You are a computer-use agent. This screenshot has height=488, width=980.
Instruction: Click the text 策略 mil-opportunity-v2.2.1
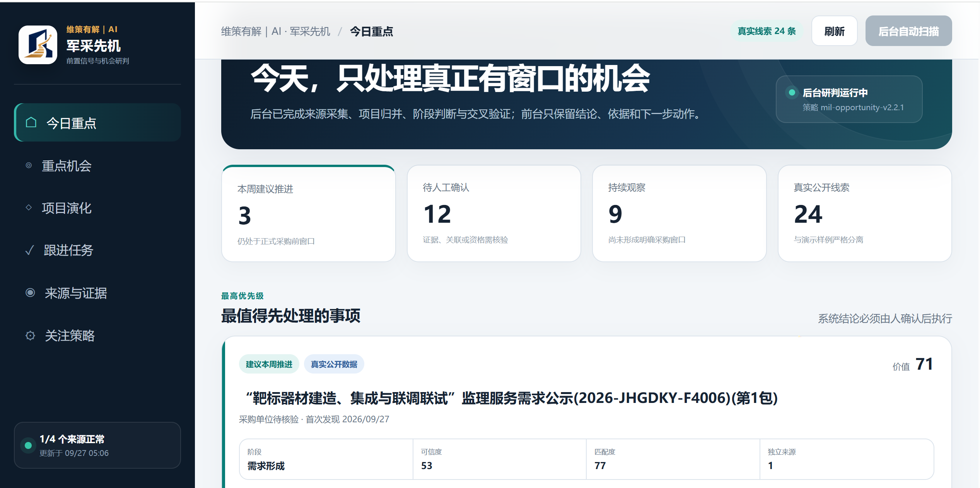(x=853, y=107)
